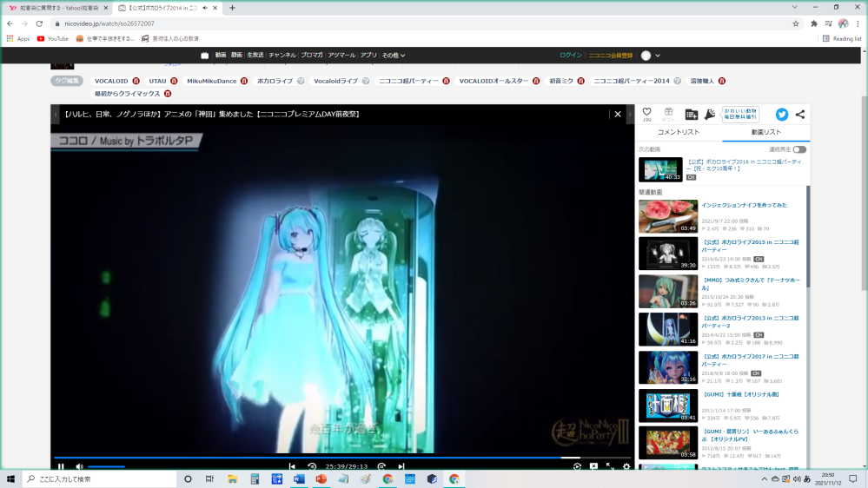Open the 動画 menu item
Image resolution: width=868 pixels, height=488 pixels.
click(x=221, y=56)
